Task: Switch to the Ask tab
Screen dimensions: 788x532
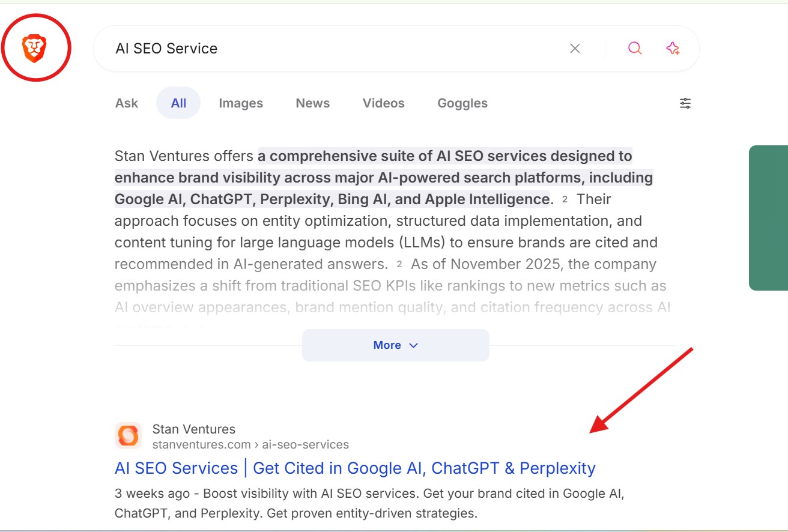Action: (x=126, y=103)
